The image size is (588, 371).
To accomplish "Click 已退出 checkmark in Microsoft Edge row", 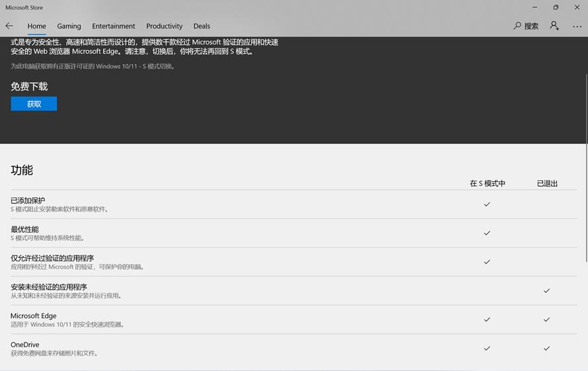I will [547, 319].
